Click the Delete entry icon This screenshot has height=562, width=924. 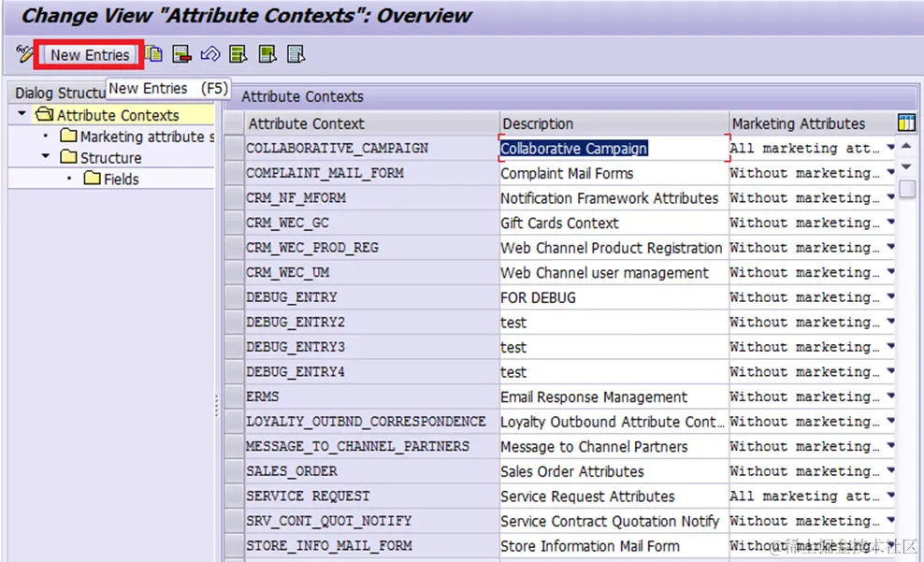point(182,54)
